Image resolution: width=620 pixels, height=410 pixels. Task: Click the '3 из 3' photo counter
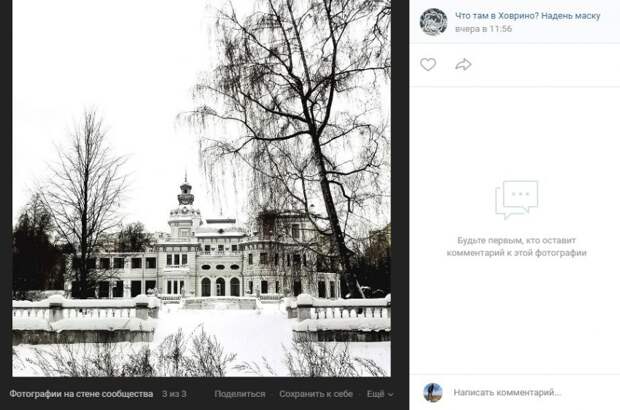174,394
